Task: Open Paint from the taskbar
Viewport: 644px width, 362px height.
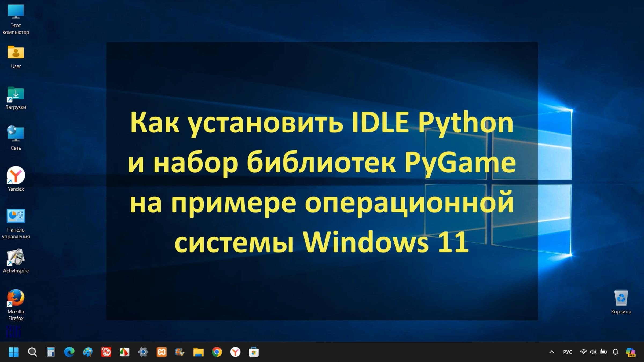Action: (87, 353)
